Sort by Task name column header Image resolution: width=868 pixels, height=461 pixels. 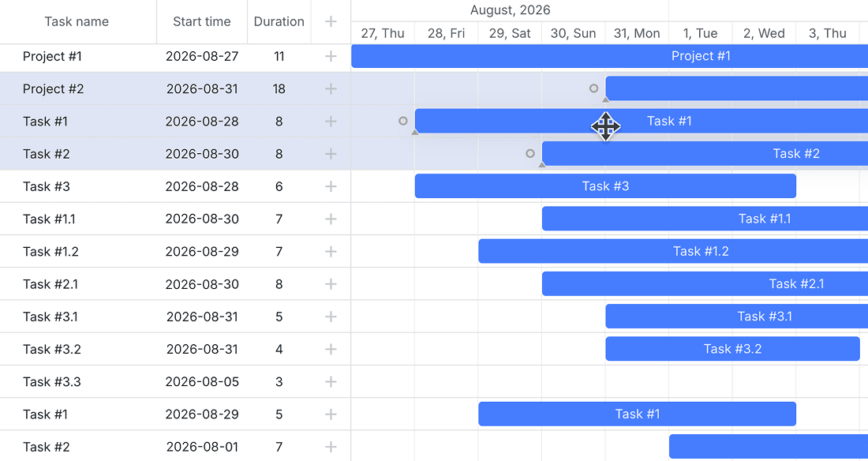point(78,21)
